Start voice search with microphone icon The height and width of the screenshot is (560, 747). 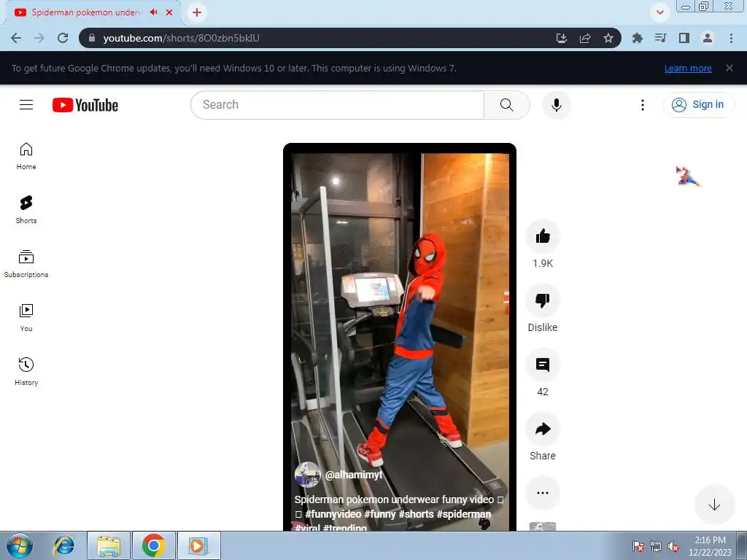556,105
